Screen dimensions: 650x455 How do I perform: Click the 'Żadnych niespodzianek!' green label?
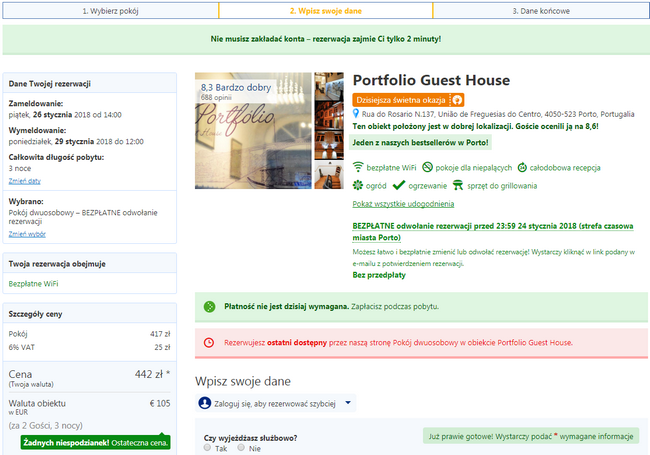pos(95,443)
